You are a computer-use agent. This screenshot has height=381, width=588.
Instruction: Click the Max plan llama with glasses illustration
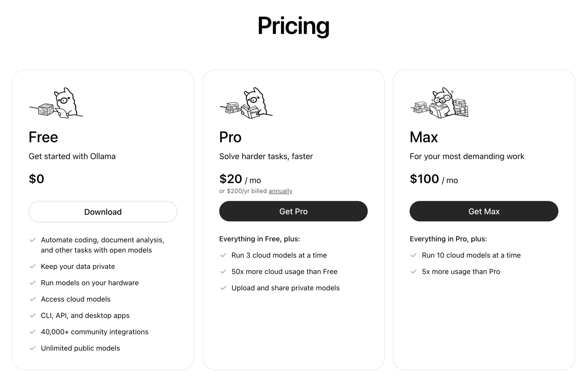(x=440, y=103)
